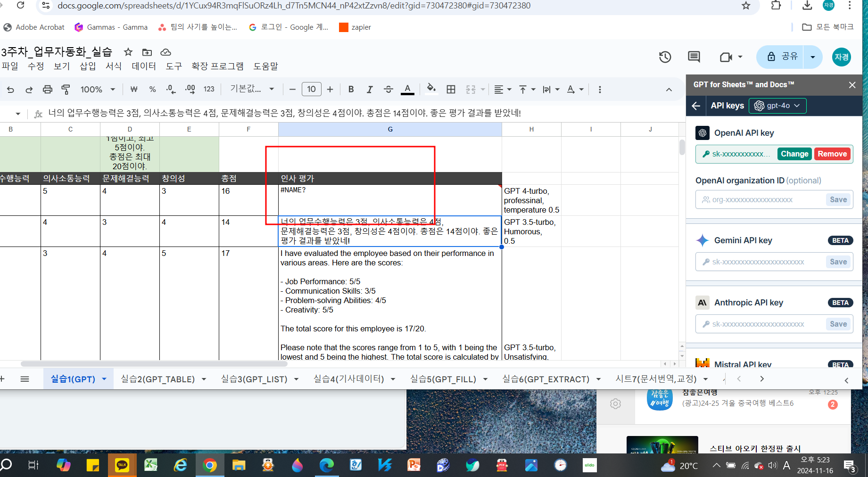Increase decimal places
The image size is (868, 477).
[190, 90]
